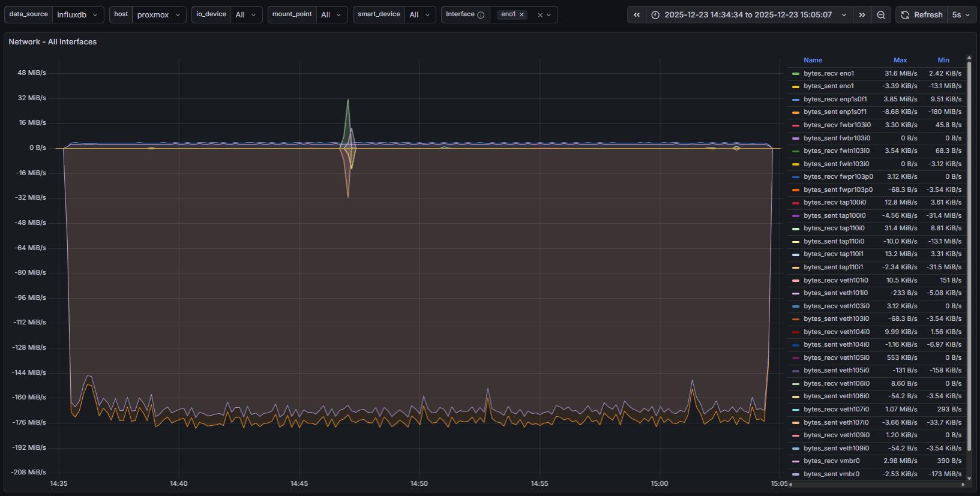The height and width of the screenshot is (496, 980).
Task: Click the legend scroll-right arrow at bottom
Action: point(964,484)
